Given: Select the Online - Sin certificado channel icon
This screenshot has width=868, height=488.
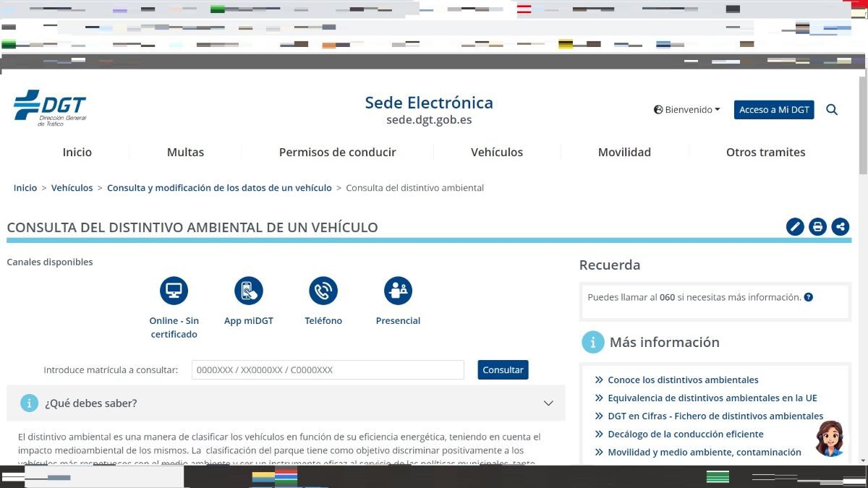Looking at the screenshot, I should point(174,289).
